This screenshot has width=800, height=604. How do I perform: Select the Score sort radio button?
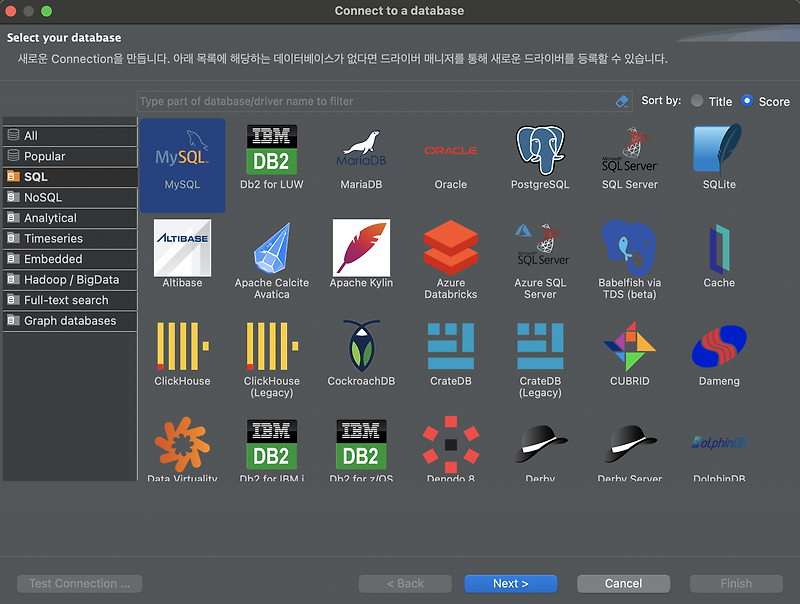(x=747, y=101)
